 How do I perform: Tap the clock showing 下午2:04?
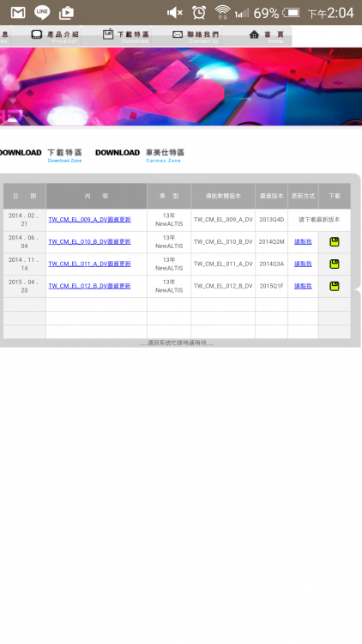pyautogui.click(x=331, y=13)
